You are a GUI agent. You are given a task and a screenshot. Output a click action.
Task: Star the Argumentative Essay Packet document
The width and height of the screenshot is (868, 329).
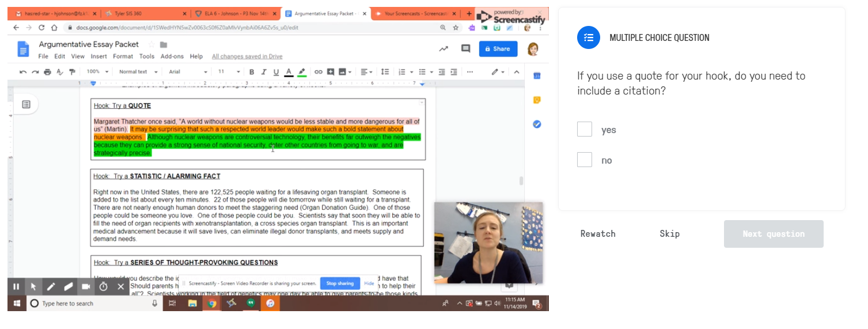click(151, 44)
